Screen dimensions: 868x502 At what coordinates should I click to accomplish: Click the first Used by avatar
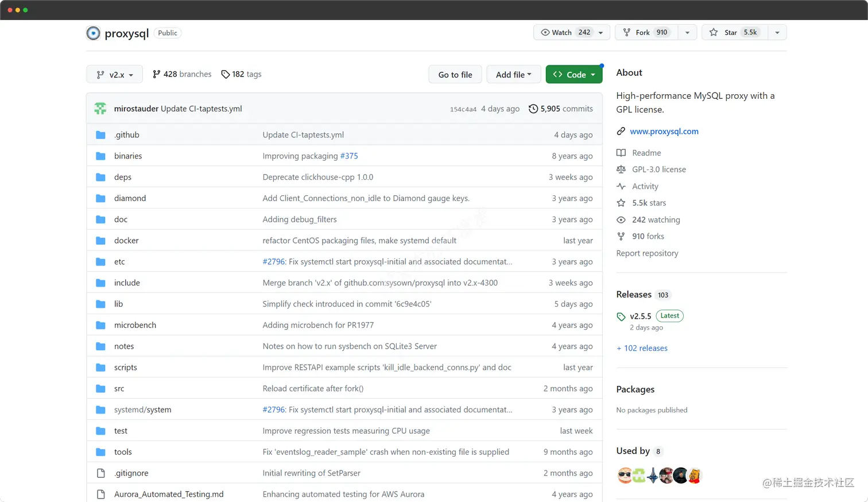pyautogui.click(x=625, y=476)
